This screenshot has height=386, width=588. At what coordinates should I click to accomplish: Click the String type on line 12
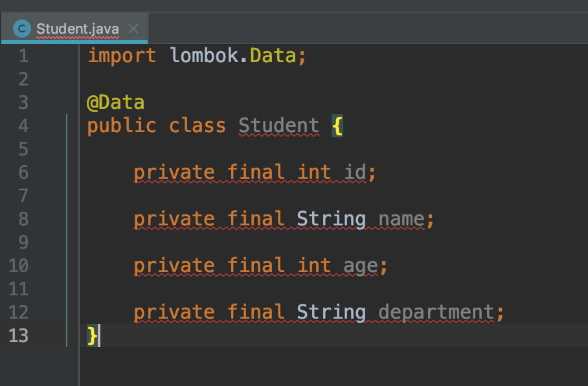point(332,312)
